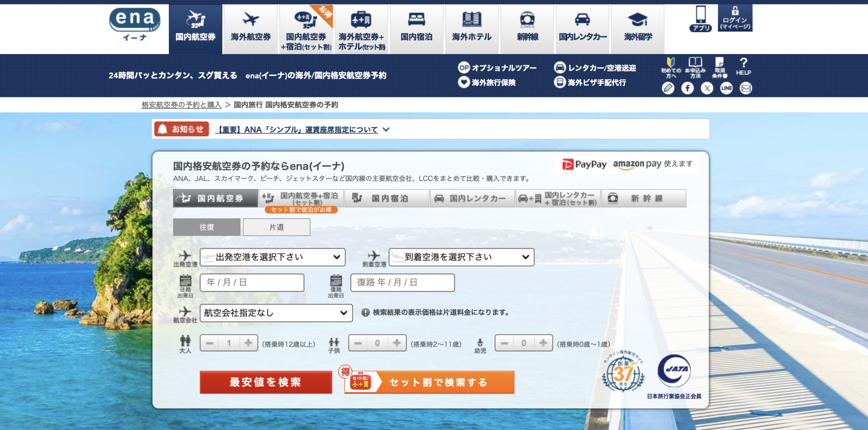Open お申込み方法 book icon
The image size is (868, 430).
[695, 68]
